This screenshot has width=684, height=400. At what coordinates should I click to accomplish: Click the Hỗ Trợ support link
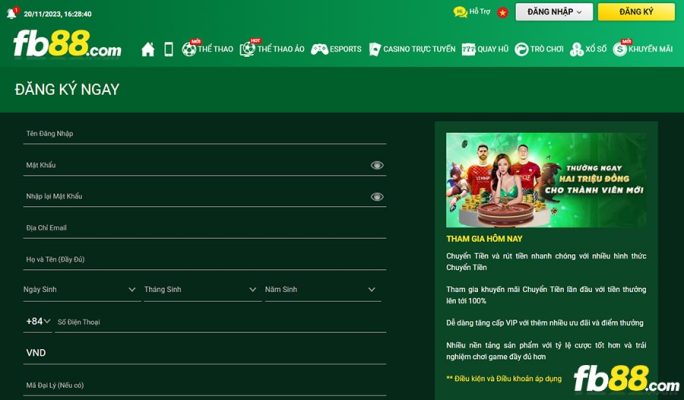click(x=480, y=12)
